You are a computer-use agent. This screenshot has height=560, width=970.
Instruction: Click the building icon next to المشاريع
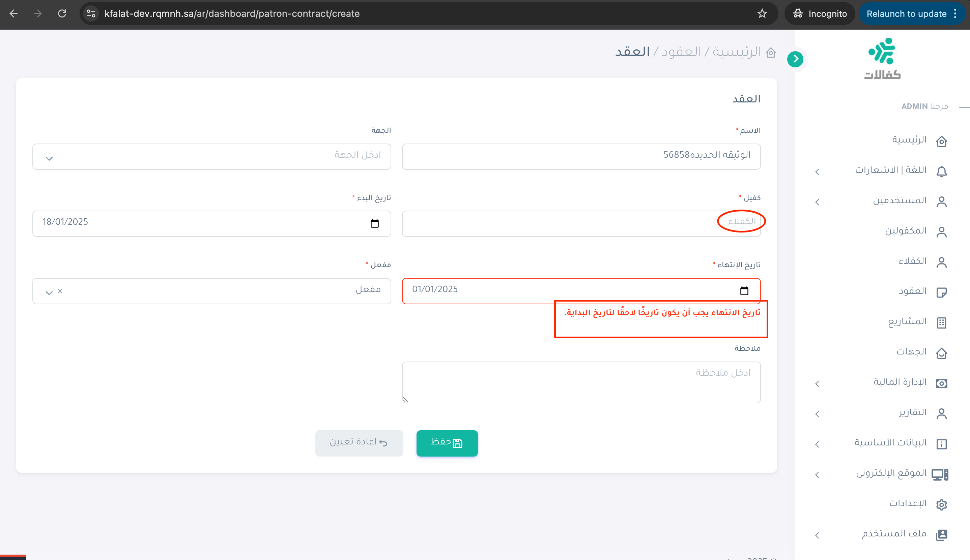tap(942, 323)
